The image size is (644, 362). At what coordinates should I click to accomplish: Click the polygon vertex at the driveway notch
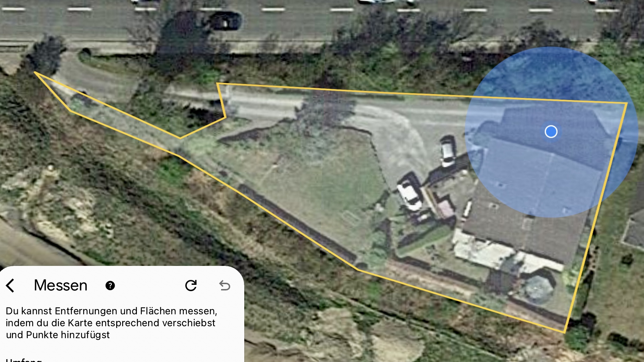tap(225, 118)
